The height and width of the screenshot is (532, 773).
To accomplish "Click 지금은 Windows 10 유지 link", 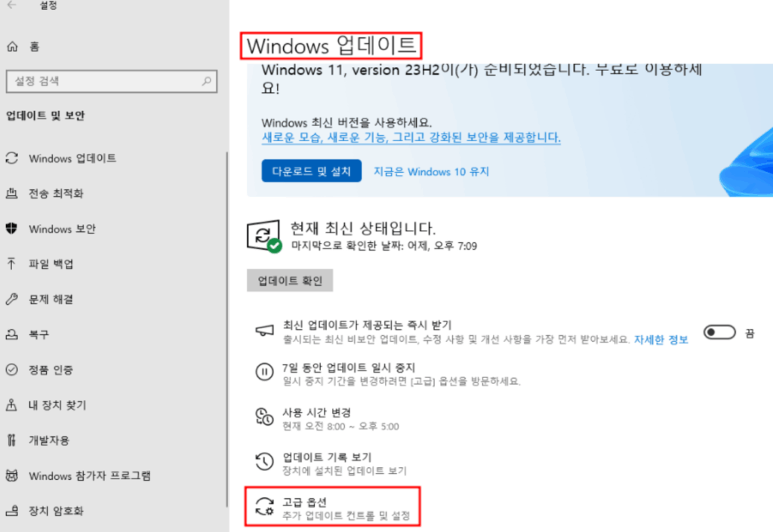I will 431,171.
